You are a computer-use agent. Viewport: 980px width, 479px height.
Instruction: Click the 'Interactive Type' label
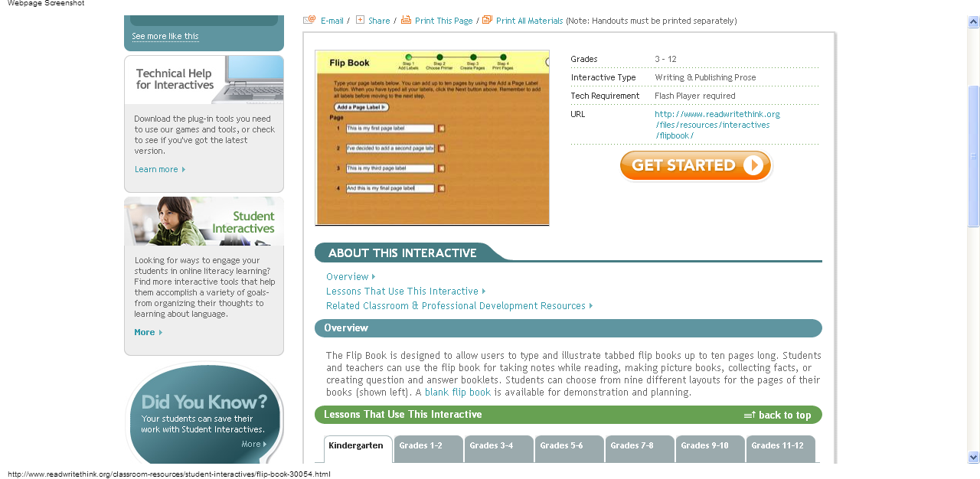coord(603,77)
